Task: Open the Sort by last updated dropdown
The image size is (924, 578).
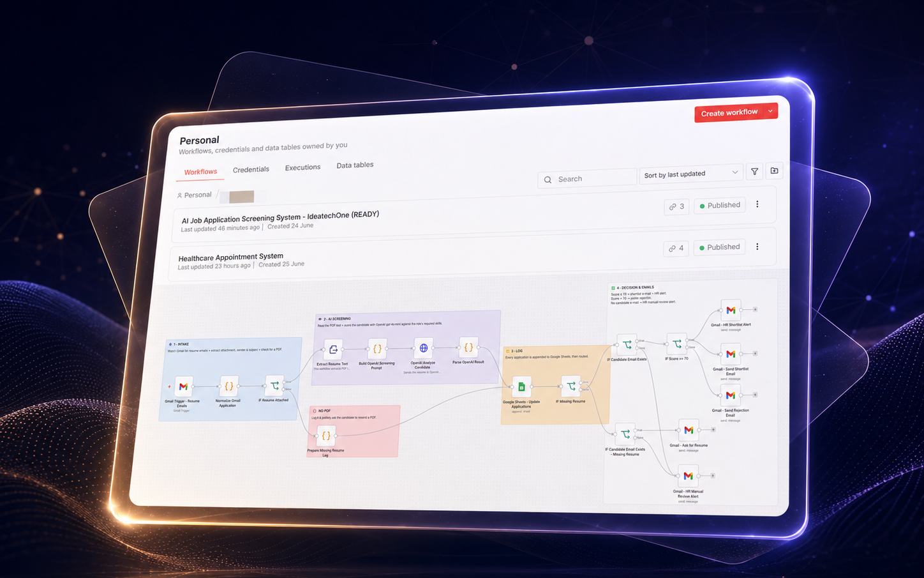Action: tap(691, 174)
